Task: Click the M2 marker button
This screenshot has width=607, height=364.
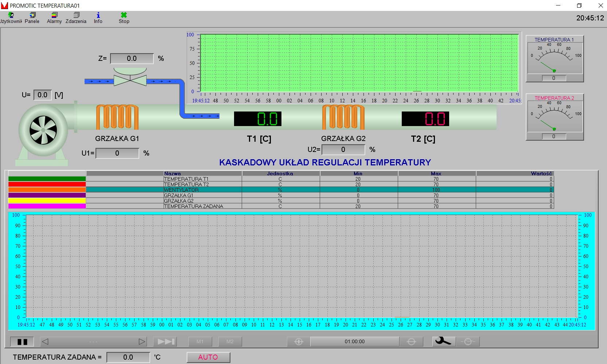Action: point(230,342)
